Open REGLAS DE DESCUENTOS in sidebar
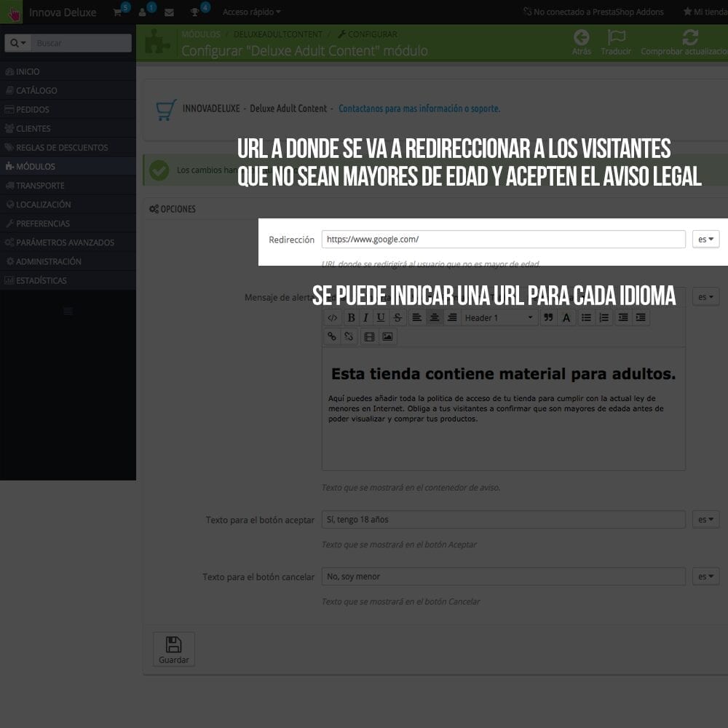728x728 pixels. pyautogui.click(x=68, y=148)
